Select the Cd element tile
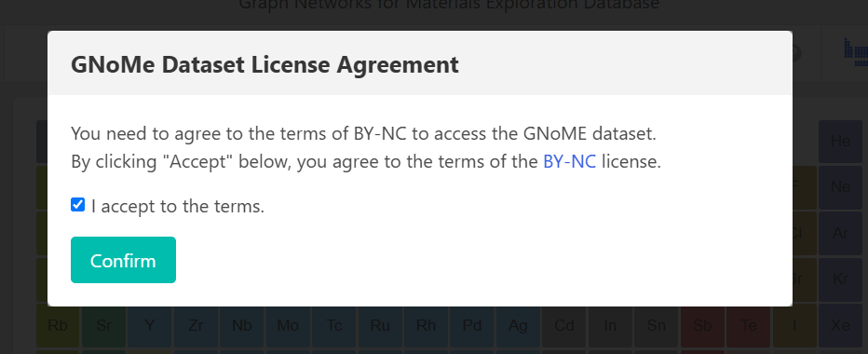The width and height of the screenshot is (868, 354). [x=564, y=325]
